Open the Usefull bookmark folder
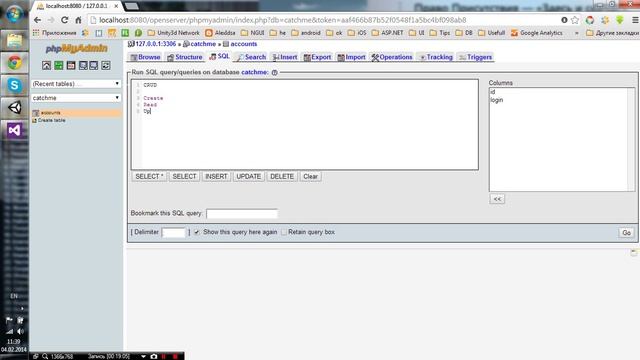This screenshot has width=640, height=360. point(491,33)
